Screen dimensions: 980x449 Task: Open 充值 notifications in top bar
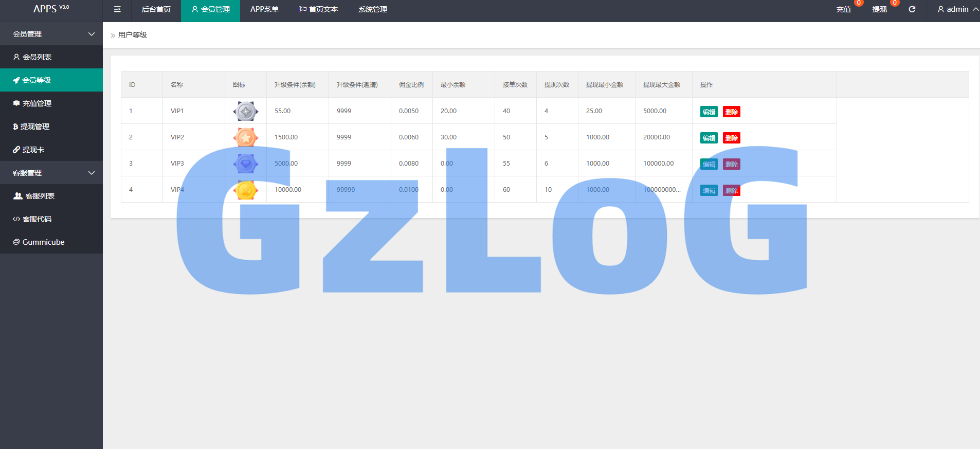point(843,9)
